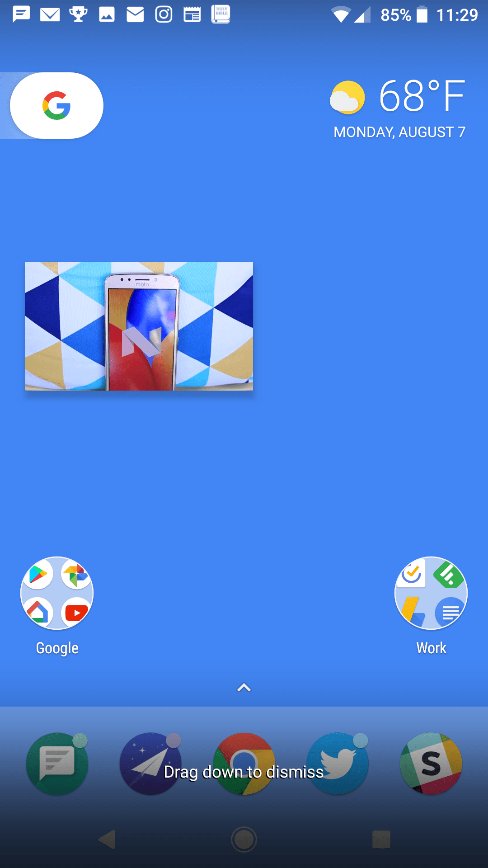
Task: Open Slack app in dock
Action: 431,764
